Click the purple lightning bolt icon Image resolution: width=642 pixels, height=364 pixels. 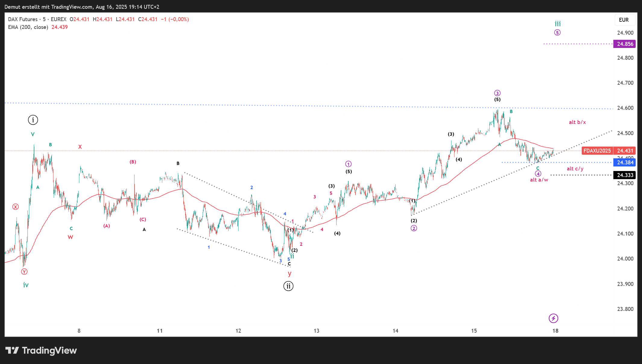(553, 318)
